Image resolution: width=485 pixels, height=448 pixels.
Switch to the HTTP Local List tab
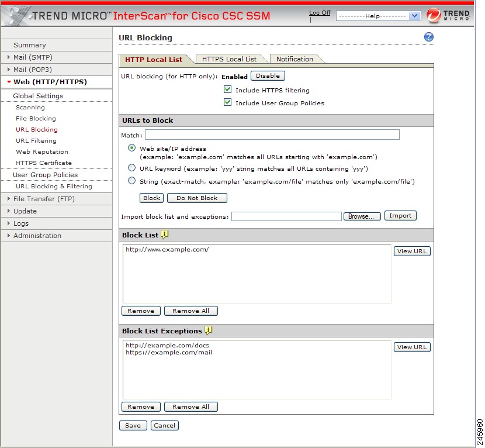154,60
